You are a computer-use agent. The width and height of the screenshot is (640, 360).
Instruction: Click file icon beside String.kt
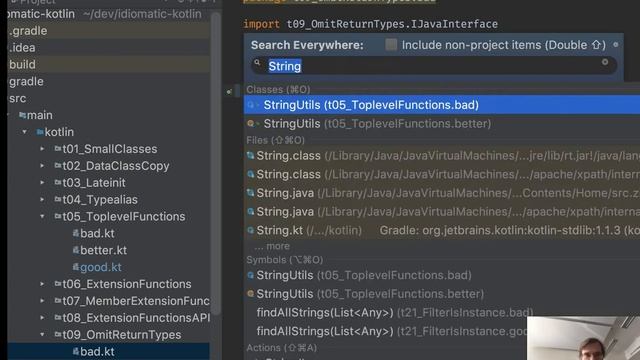[251, 230]
